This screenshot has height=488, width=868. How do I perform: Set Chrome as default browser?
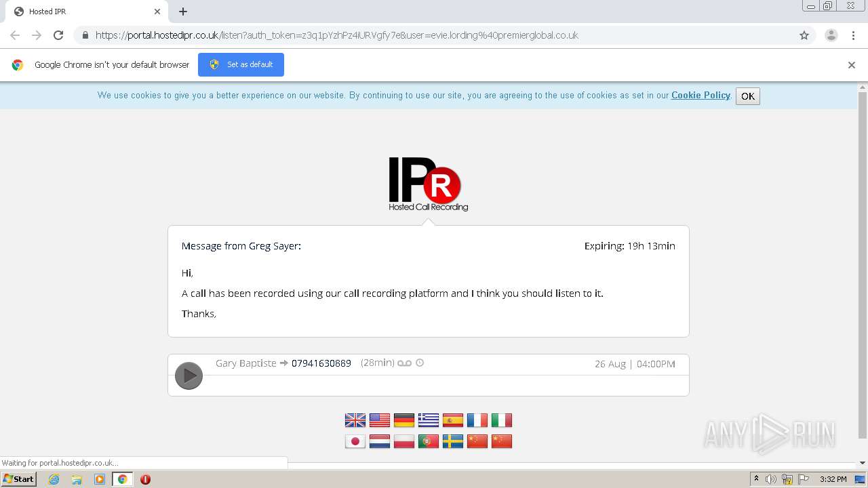point(241,64)
